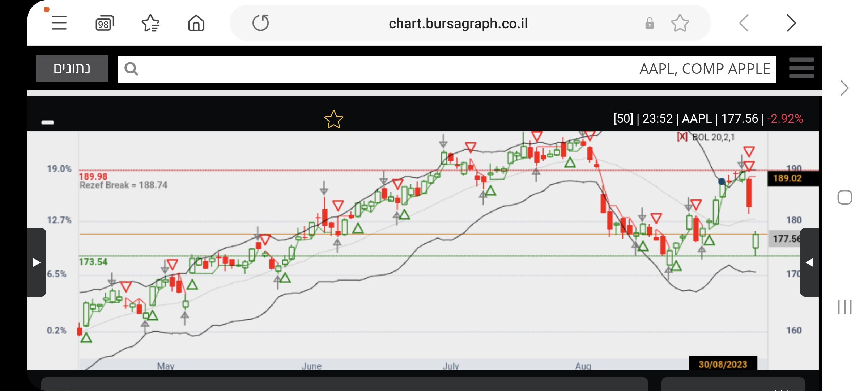The width and height of the screenshot is (868, 391).
Task: Bookmark page with address bar star
Action: click(x=680, y=24)
